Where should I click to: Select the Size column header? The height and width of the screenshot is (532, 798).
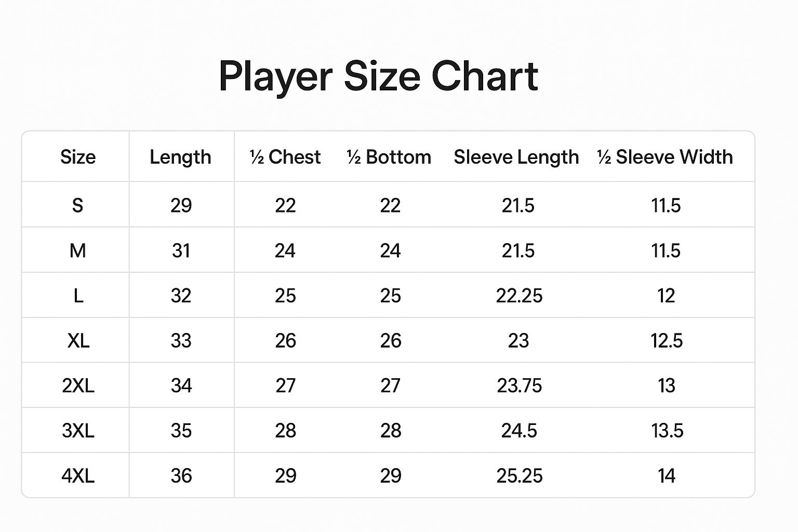click(x=78, y=157)
